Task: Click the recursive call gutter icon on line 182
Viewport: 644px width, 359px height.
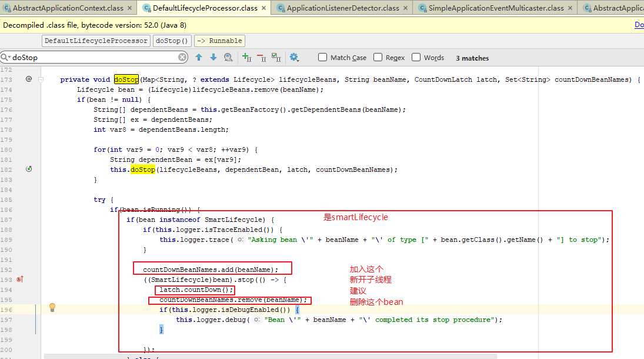Action: click(x=28, y=169)
